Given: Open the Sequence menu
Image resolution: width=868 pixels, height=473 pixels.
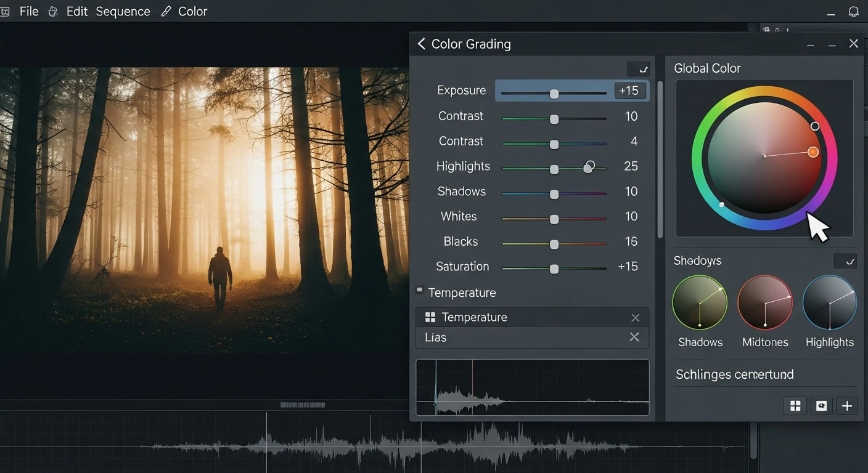Looking at the screenshot, I should pyautogui.click(x=123, y=11).
